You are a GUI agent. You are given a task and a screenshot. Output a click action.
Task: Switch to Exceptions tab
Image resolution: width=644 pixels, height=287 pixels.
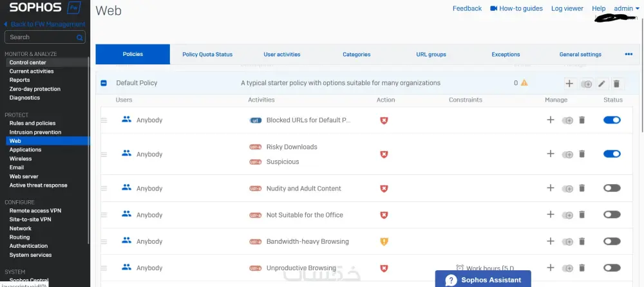pos(506,54)
